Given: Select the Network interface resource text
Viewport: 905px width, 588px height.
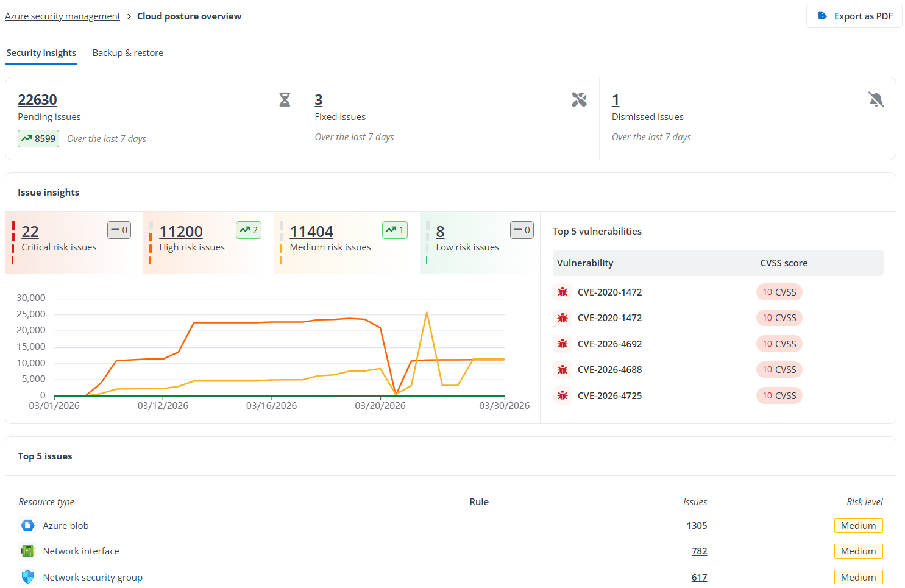Looking at the screenshot, I should tap(81, 551).
